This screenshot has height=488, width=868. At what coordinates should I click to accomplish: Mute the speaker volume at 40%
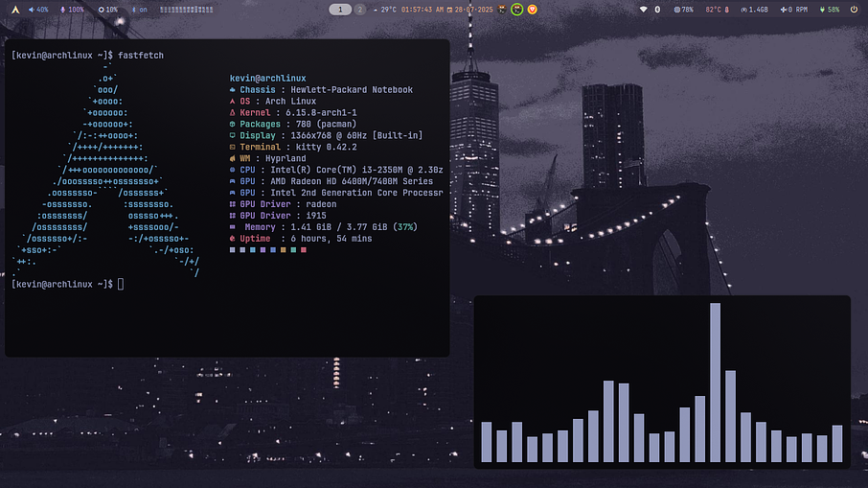coord(38,10)
